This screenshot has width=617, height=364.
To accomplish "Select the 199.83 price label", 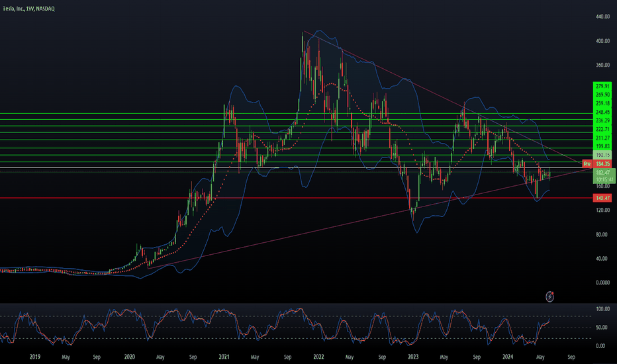I will pyautogui.click(x=602, y=146).
